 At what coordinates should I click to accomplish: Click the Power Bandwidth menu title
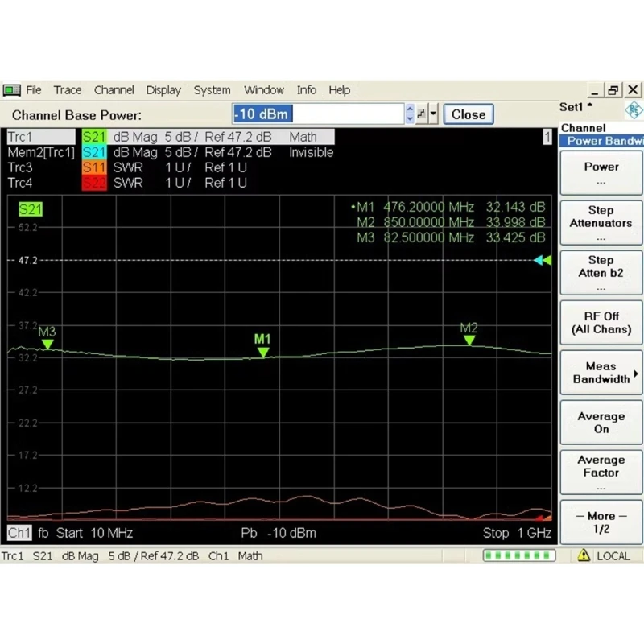pyautogui.click(x=601, y=141)
